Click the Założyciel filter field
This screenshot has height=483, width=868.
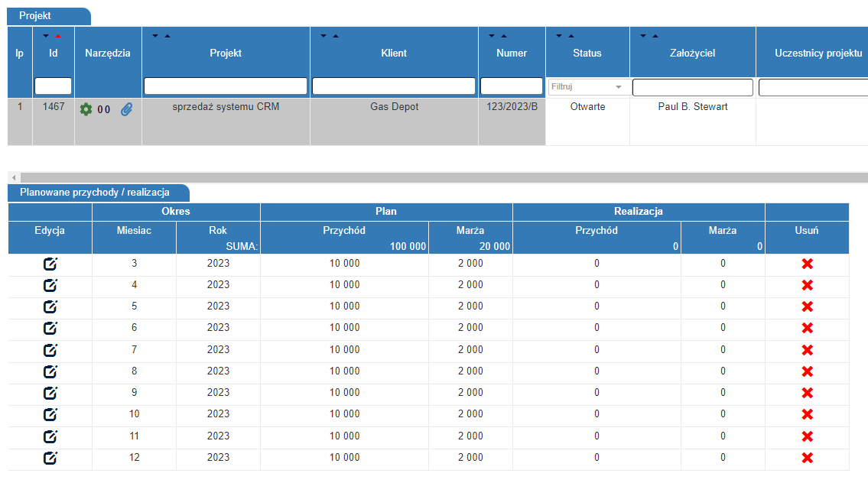pyautogui.click(x=693, y=87)
